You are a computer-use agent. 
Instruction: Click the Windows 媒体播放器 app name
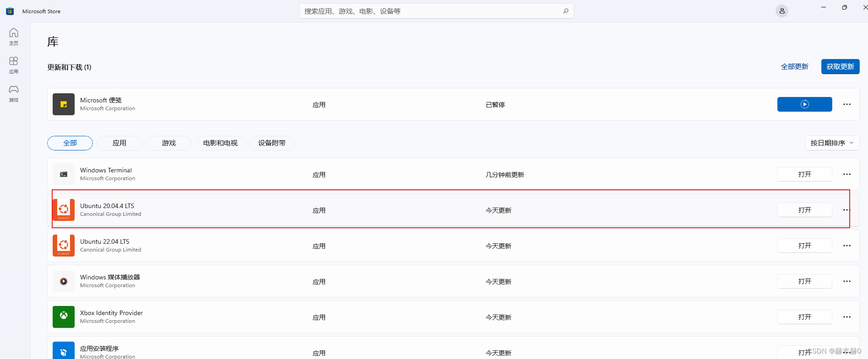click(110, 277)
